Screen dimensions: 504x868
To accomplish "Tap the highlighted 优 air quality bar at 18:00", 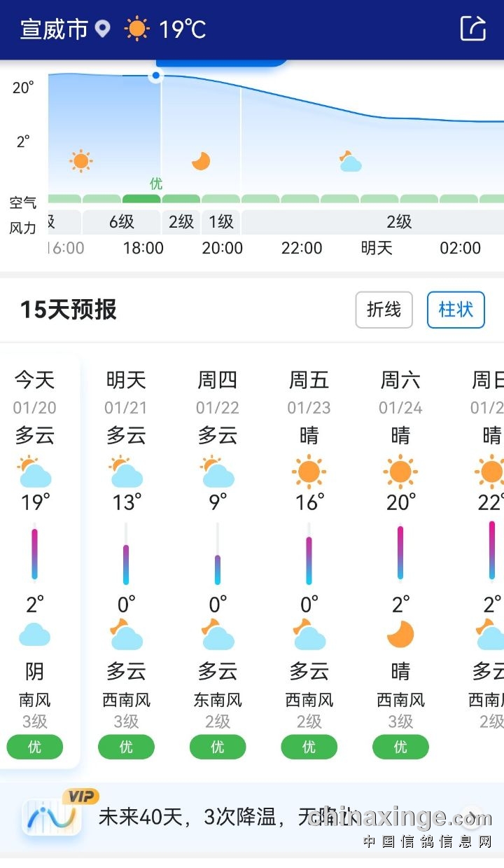I will point(141,199).
